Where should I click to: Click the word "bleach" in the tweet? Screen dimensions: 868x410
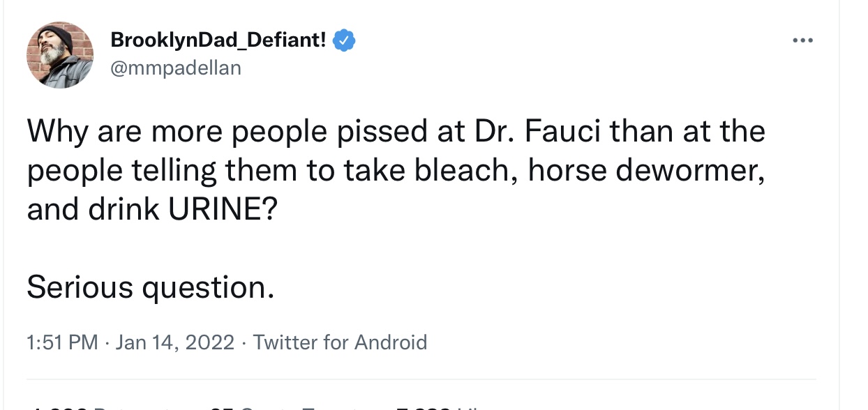[x=467, y=171]
